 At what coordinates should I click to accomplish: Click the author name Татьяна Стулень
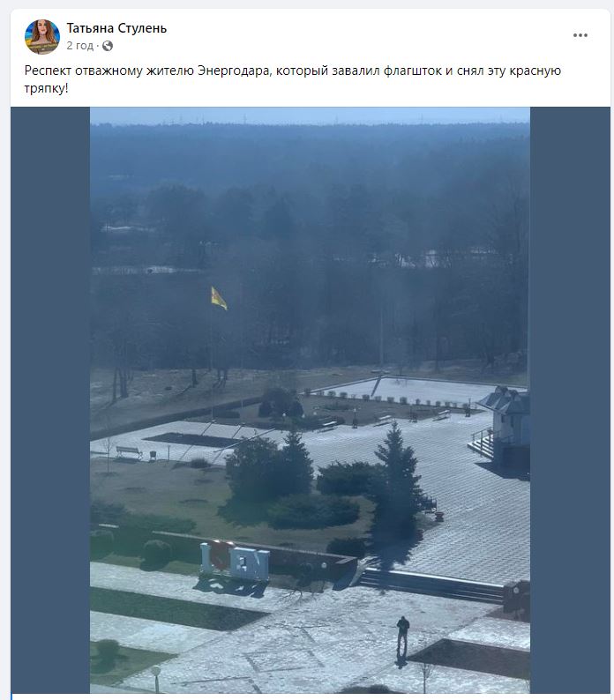click(x=116, y=28)
